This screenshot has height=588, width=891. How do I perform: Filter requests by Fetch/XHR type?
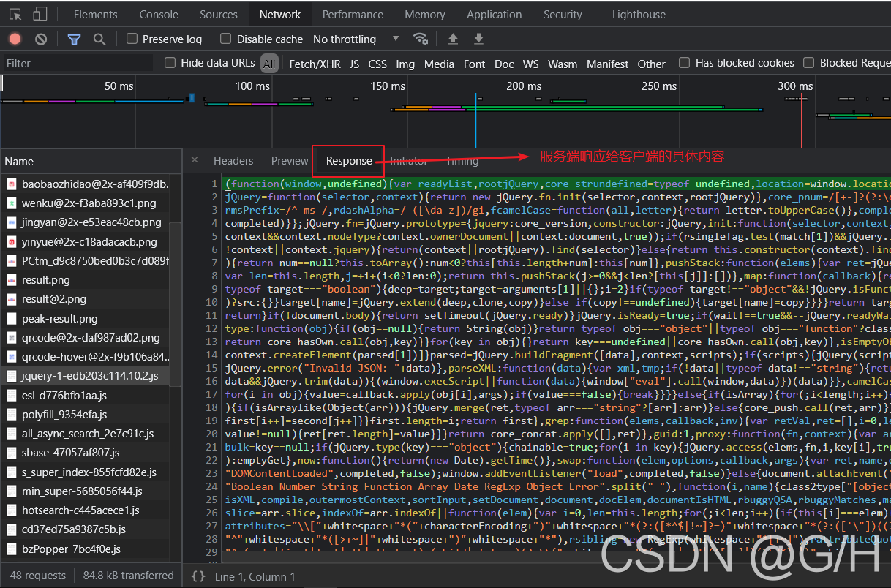[315, 64]
